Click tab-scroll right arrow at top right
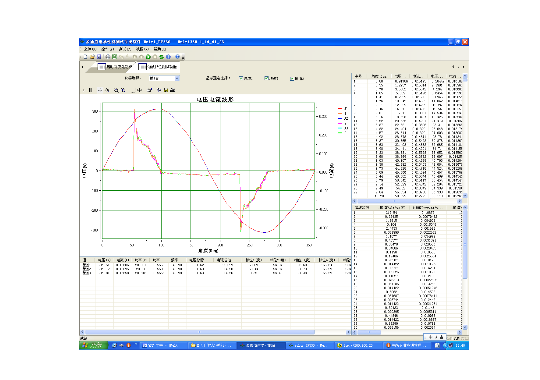The width and height of the screenshot is (540, 380). click(x=464, y=67)
